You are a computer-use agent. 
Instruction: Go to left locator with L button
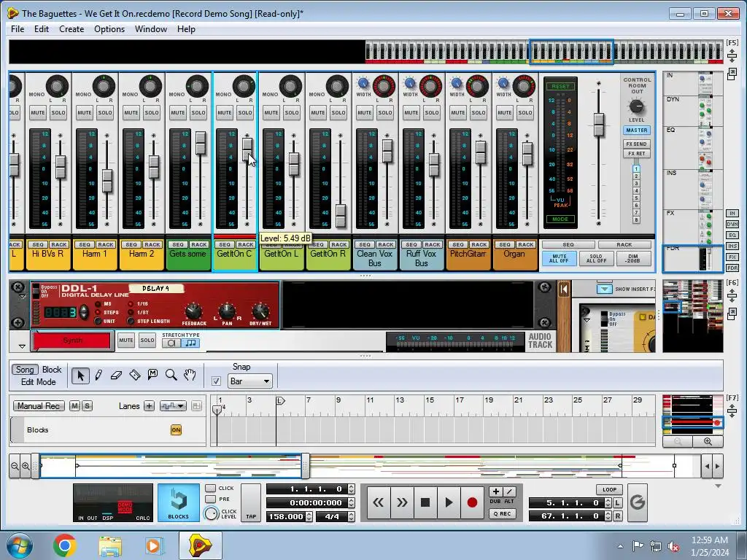coord(617,503)
